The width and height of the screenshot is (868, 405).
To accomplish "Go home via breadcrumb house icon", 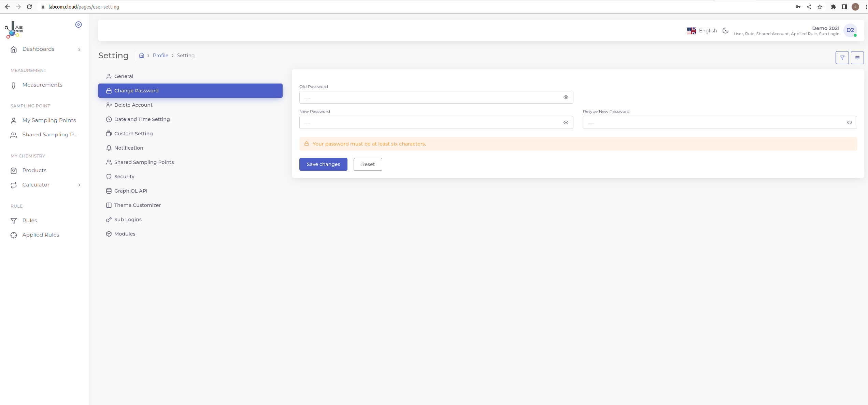I will (x=141, y=55).
